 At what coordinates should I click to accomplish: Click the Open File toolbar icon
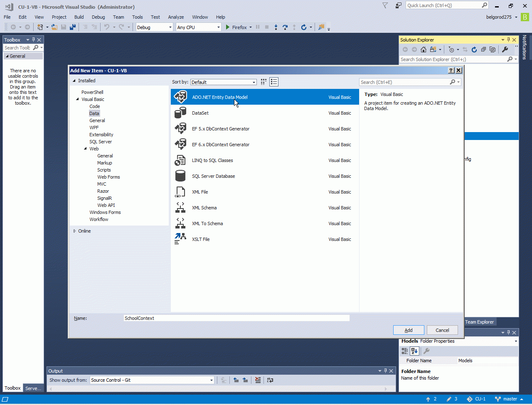[54, 27]
